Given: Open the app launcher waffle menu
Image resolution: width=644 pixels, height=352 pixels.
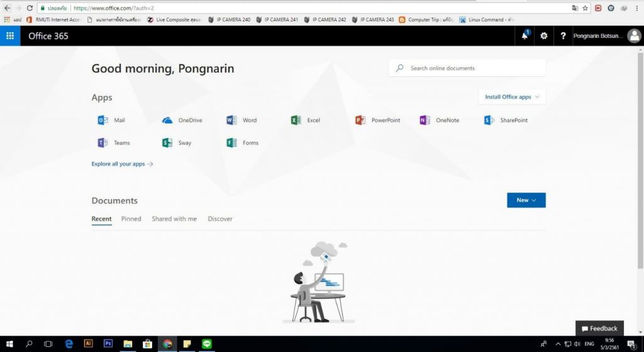Looking at the screenshot, I should (x=10, y=36).
